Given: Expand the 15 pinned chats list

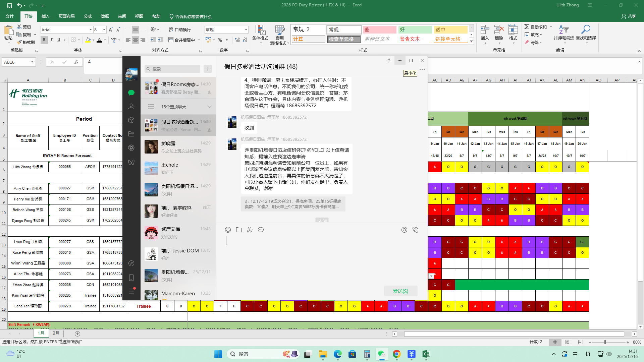Looking at the screenshot, I should tap(209, 107).
